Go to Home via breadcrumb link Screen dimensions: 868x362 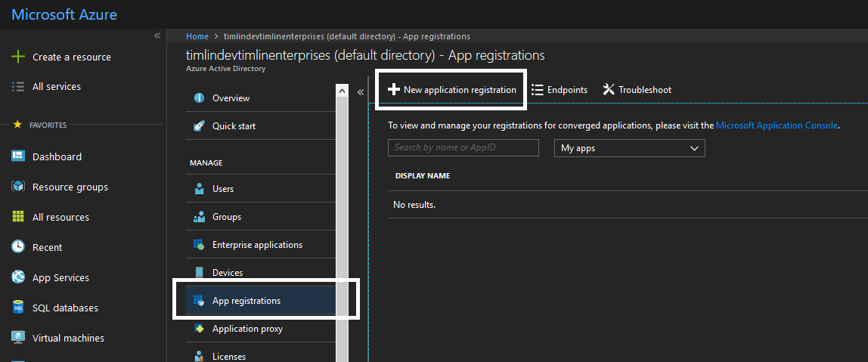click(197, 36)
